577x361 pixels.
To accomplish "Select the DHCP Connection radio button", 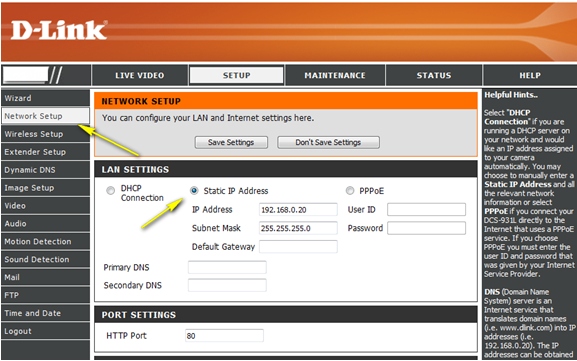I will pyautogui.click(x=110, y=191).
